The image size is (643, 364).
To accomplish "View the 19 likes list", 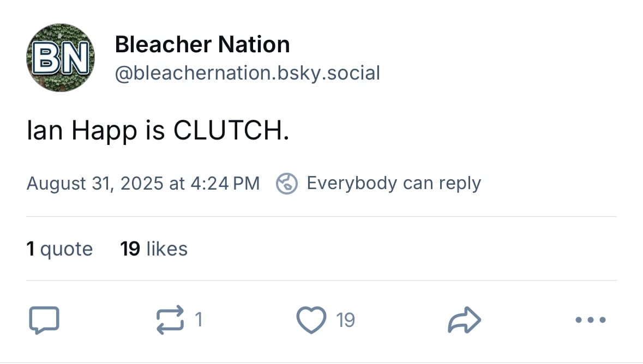I will [x=154, y=249].
